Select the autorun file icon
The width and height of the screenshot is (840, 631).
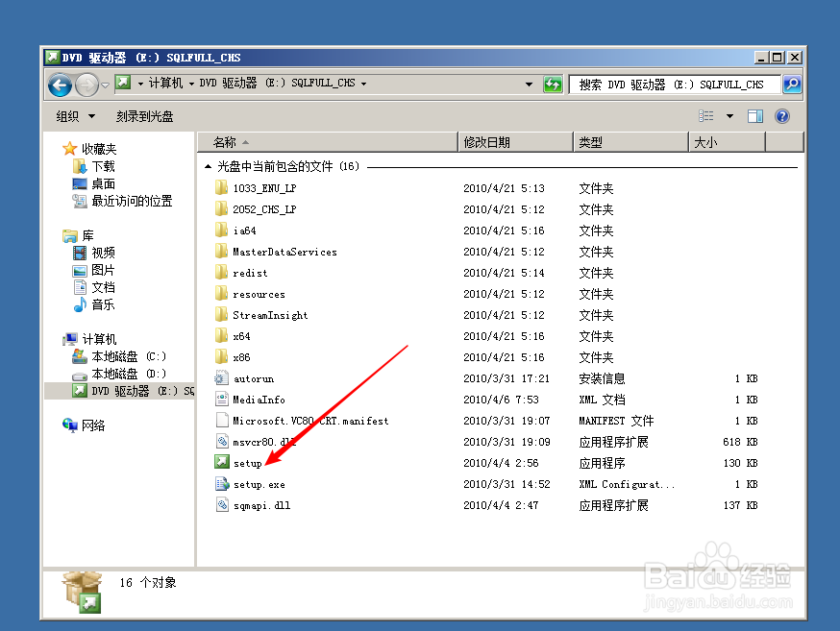[221, 378]
